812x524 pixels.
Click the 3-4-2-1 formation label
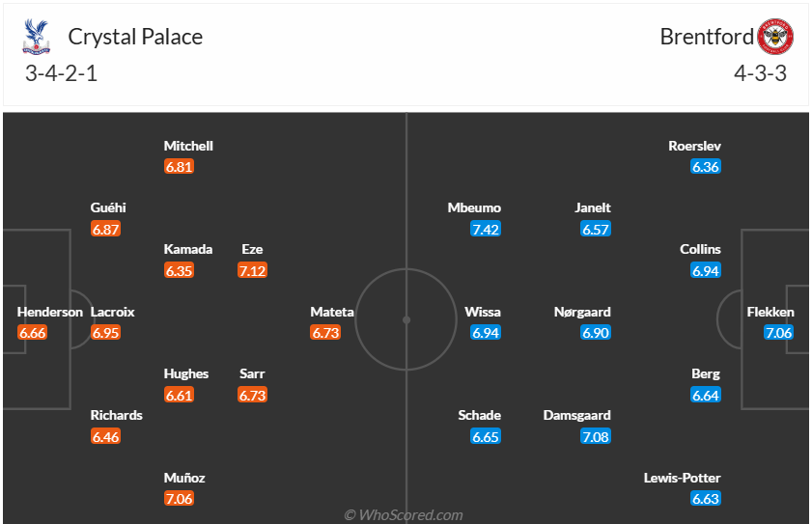pyautogui.click(x=62, y=73)
